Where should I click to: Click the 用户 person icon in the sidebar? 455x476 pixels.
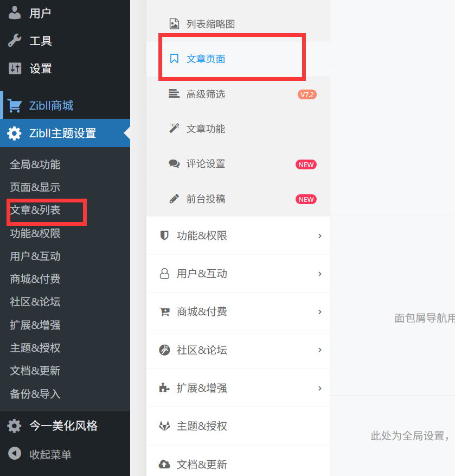[x=15, y=12]
